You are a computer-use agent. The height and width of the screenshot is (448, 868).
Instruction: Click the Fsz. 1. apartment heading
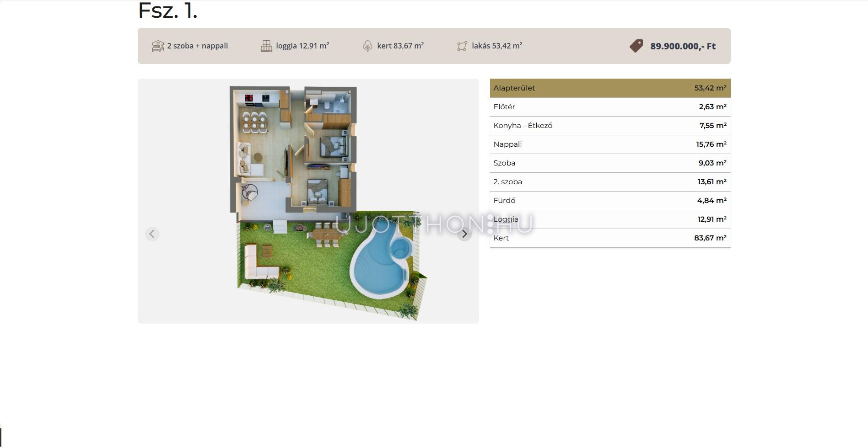168,11
